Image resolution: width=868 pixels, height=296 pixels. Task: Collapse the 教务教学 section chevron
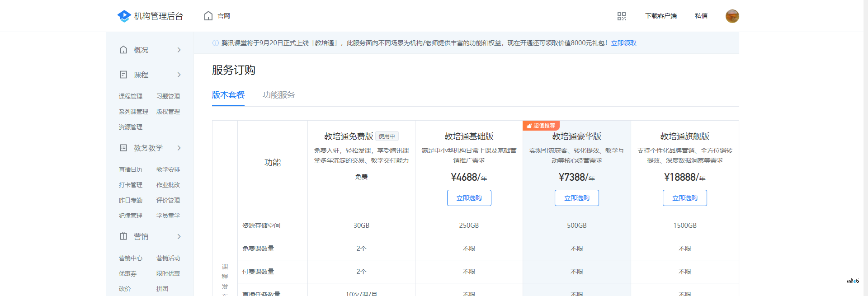[179, 148]
